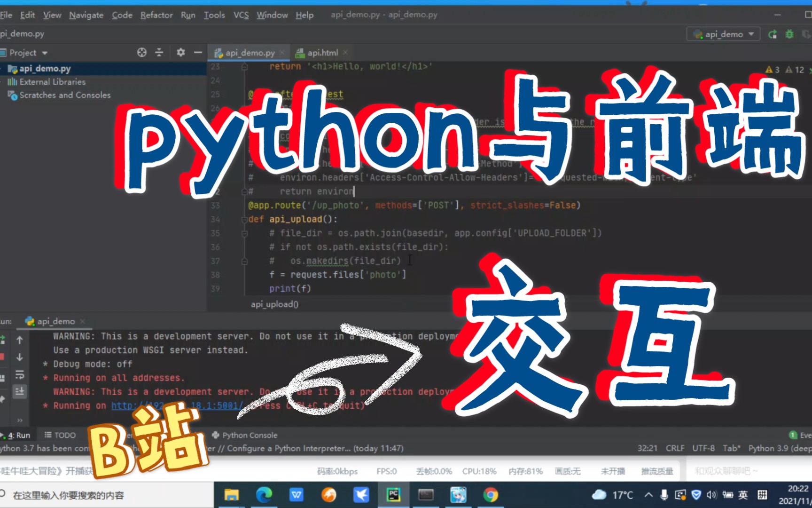
Task: Open the View menu
Action: [x=52, y=15]
